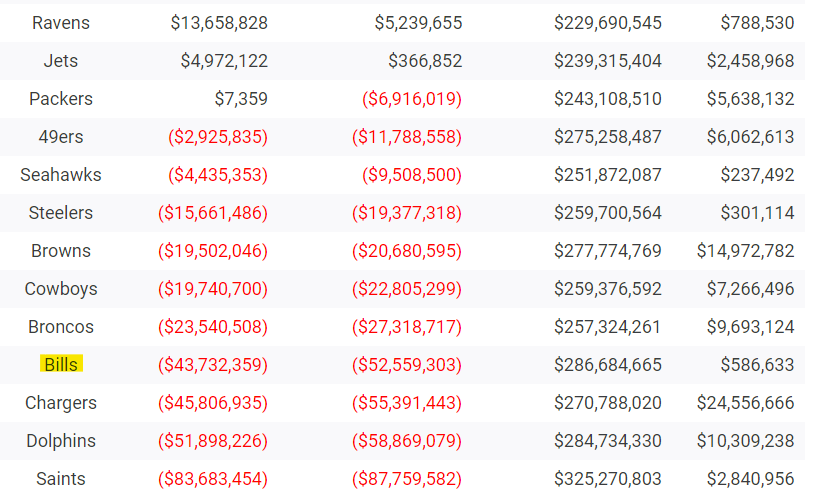Image resolution: width=828 pixels, height=501 pixels.
Task: Click the Saints $325,270,803 value
Action: click(x=608, y=479)
